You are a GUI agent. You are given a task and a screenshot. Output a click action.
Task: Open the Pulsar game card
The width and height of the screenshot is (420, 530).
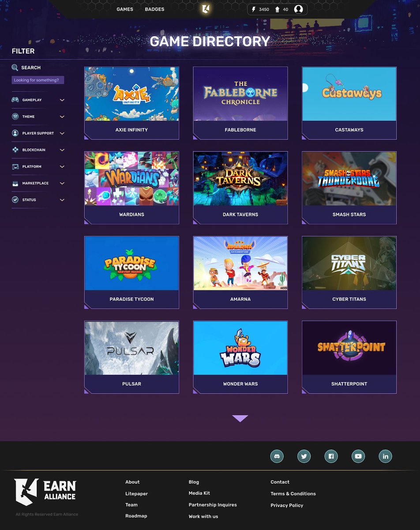[x=131, y=357]
